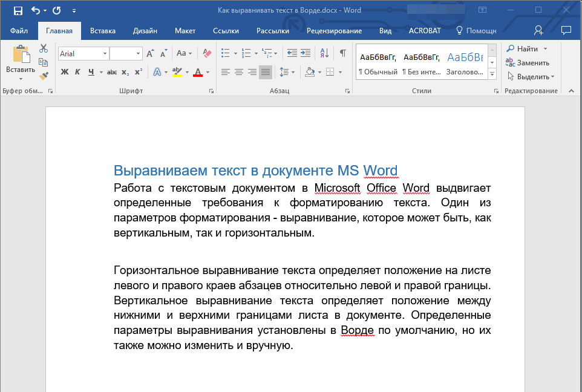Open the Вставка tab

click(103, 31)
